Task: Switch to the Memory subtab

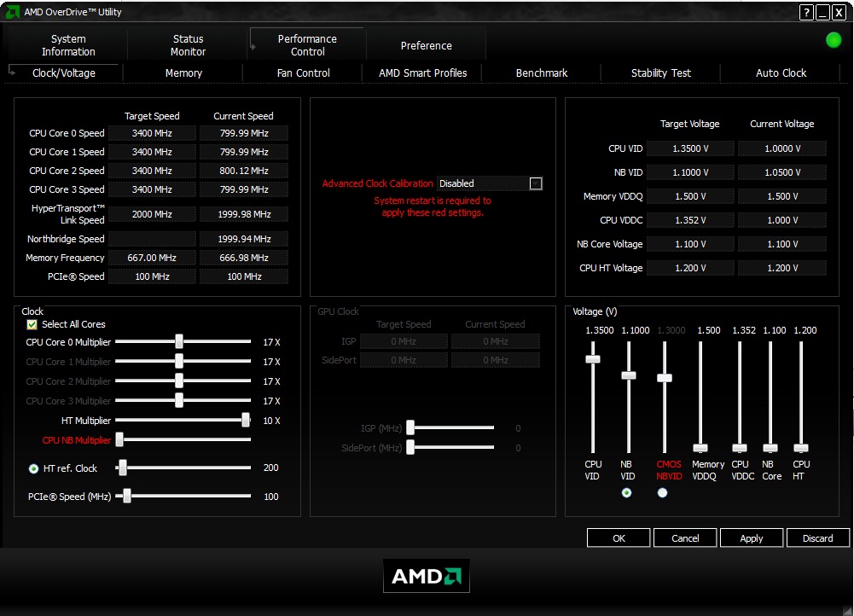Action: pos(183,73)
